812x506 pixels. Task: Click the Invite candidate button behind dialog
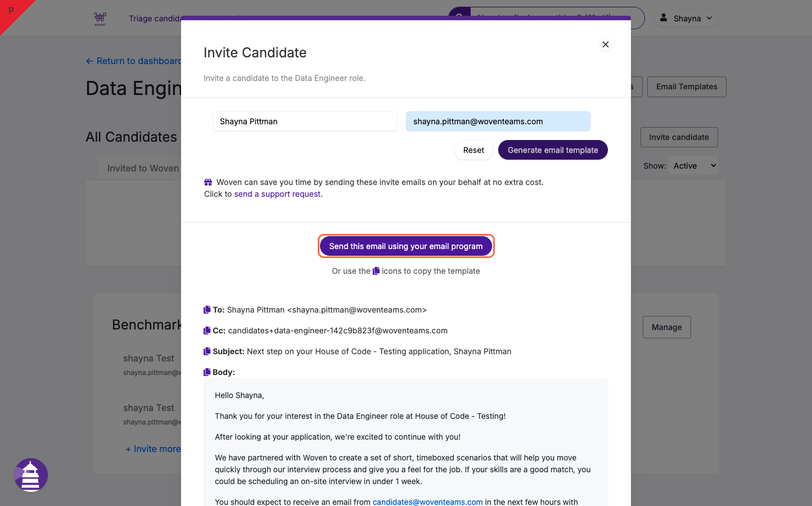tap(679, 137)
